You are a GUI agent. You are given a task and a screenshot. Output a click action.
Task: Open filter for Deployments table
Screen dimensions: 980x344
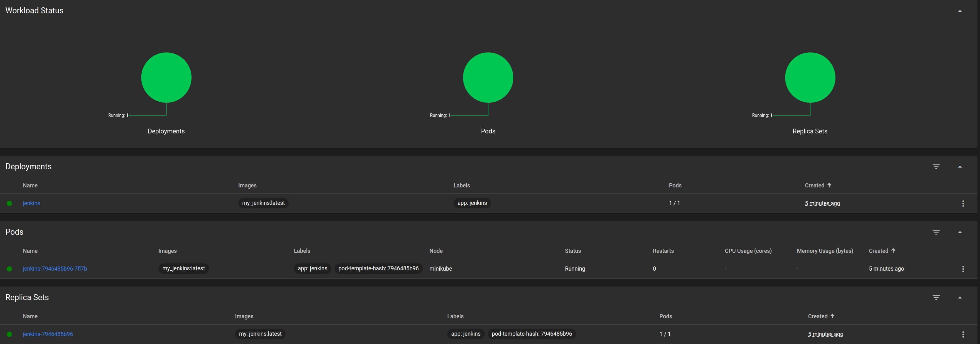pyautogui.click(x=936, y=167)
